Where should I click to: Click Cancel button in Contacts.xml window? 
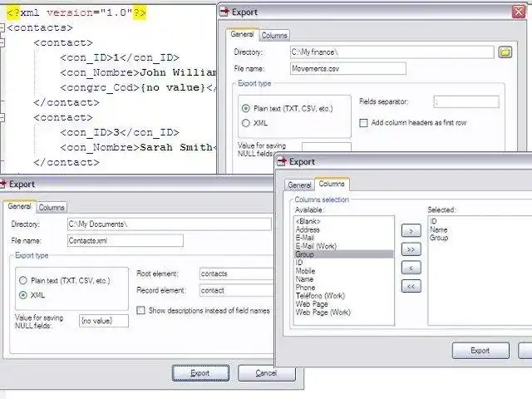coord(266,373)
